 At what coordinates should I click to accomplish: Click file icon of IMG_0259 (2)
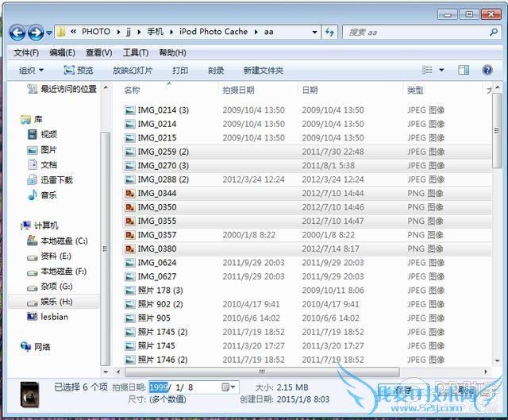(x=130, y=152)
